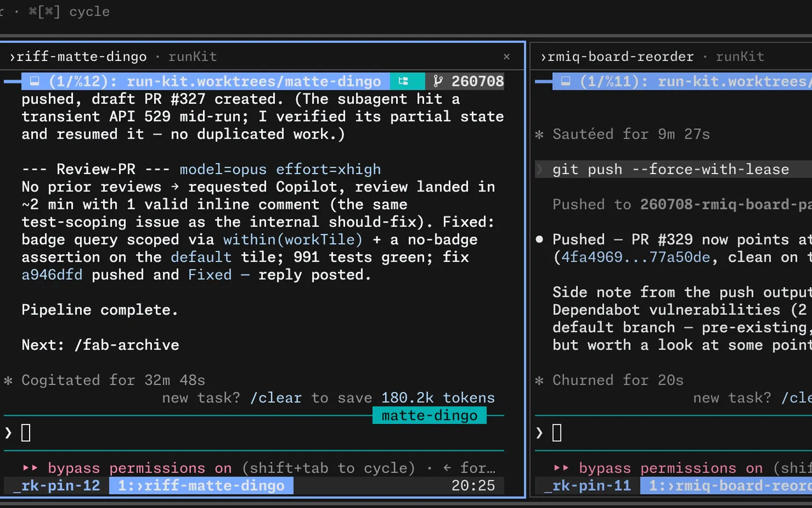Click the "within(workTile)" code text
812x508 pixels.
point(293,240)
